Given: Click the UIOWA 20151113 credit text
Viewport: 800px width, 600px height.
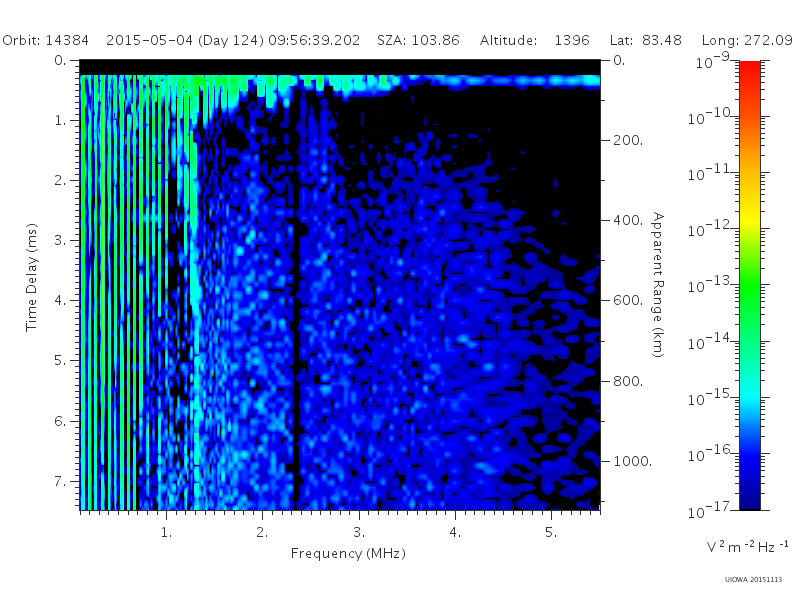Looking at the screenshot, I should pos(753,580).
